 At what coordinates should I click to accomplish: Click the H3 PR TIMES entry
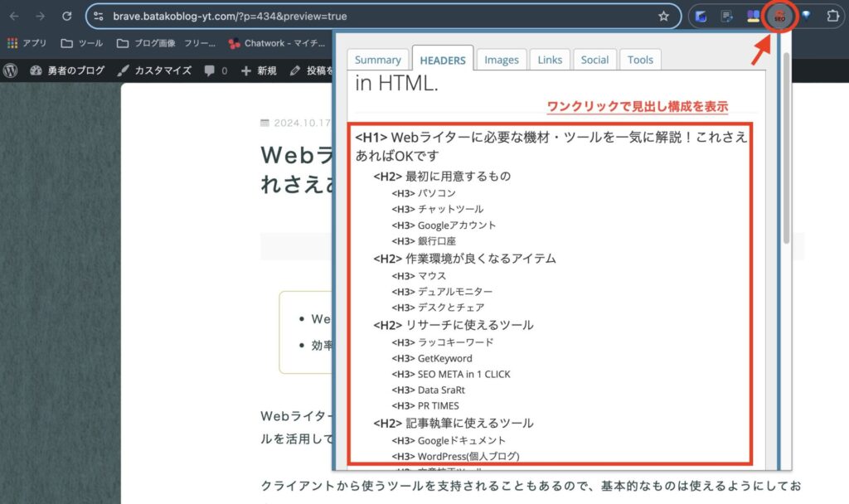(x=425, y=406)
